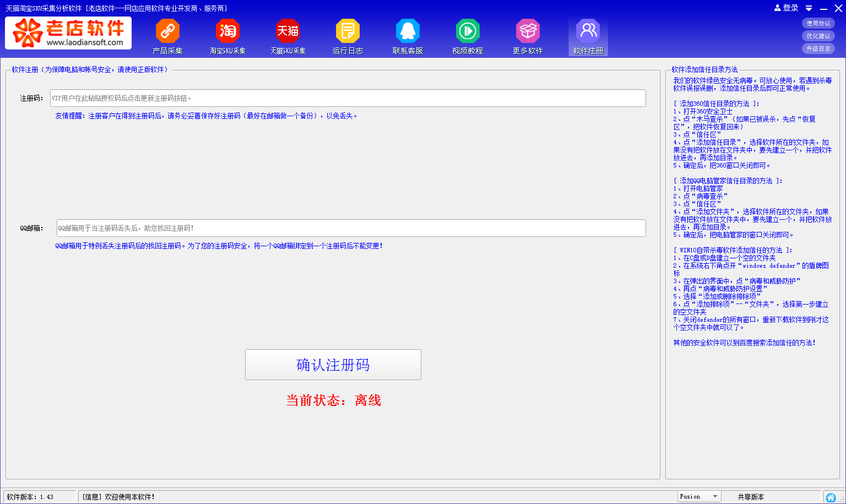The height and width of the screenshot is (504, 846).
Task: Click the home icon in status bar
Action: click(831, 497)
